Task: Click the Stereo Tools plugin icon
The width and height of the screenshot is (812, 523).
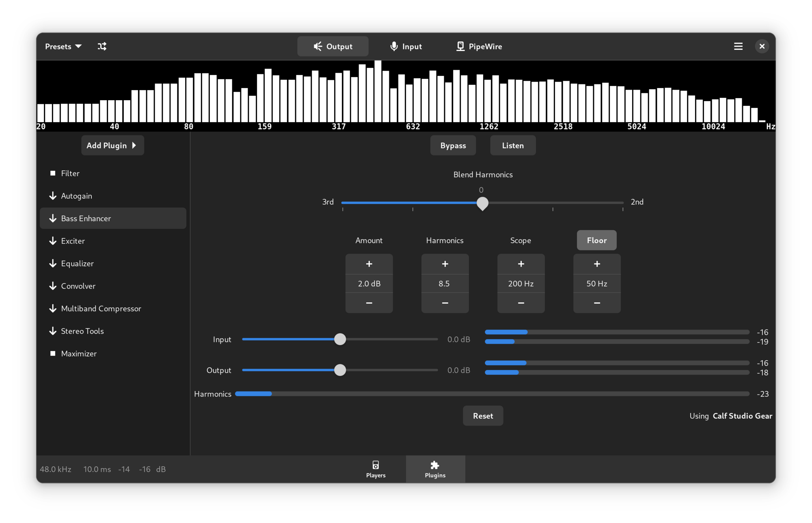Action: tap(53, 331)
